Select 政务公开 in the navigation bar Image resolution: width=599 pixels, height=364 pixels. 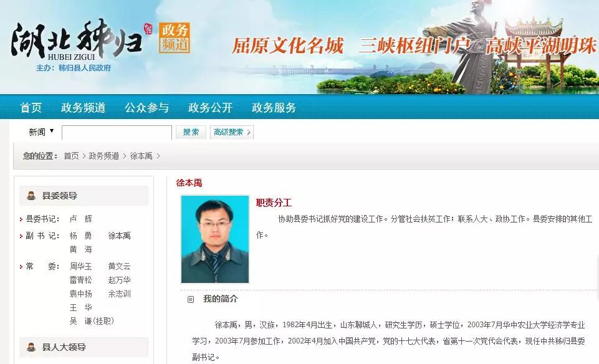tap(210, 108)
